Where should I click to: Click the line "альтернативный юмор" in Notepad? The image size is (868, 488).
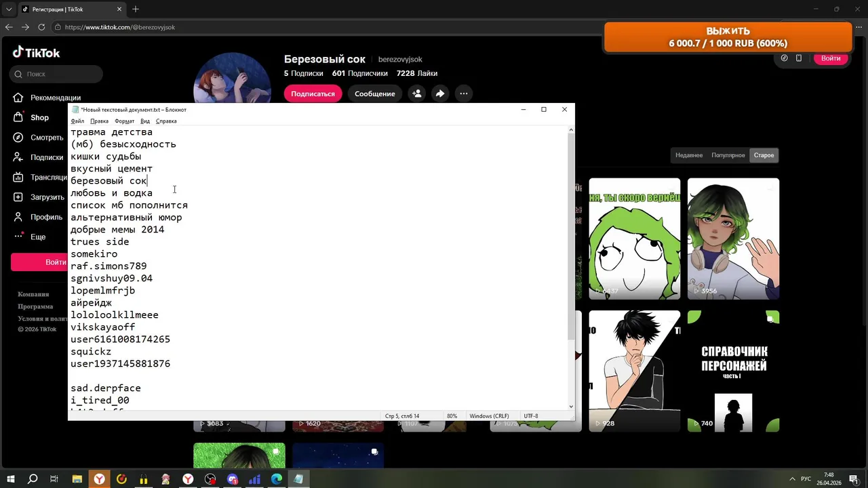pyautogui.click(x=126, y=218)
